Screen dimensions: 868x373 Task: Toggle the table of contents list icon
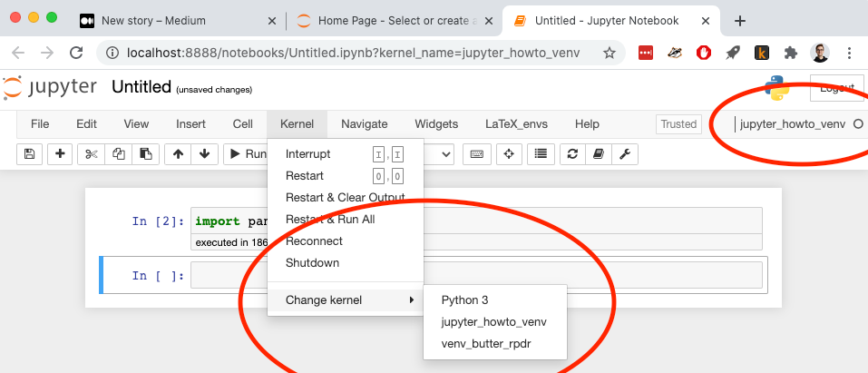pyautogui.click(x=541, y=154)
